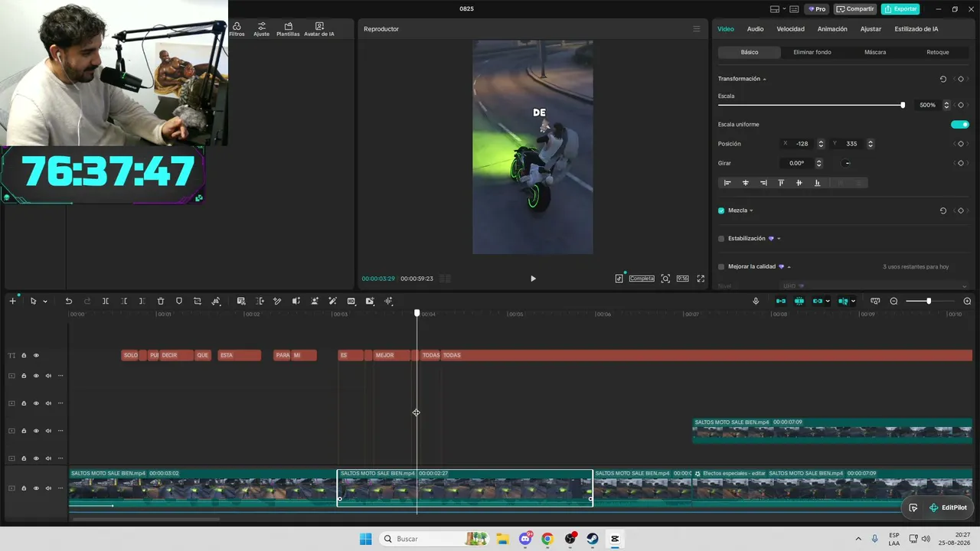Switch to the Velocidad tab
980x551 pixels.
790,29
